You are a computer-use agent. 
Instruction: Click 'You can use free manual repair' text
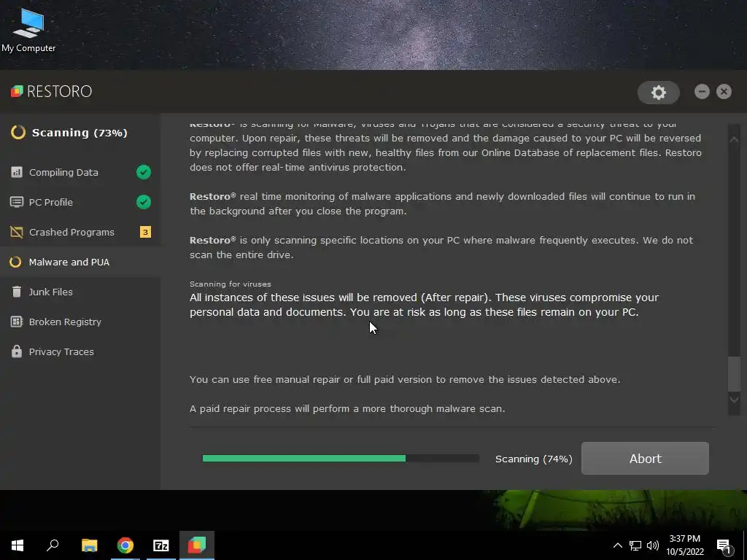(x=405, y=379)
